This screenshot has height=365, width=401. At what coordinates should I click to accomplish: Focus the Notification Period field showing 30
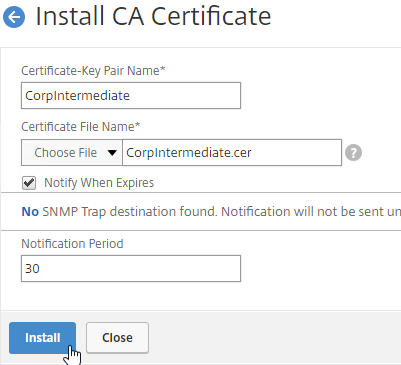tap(131, 269)
